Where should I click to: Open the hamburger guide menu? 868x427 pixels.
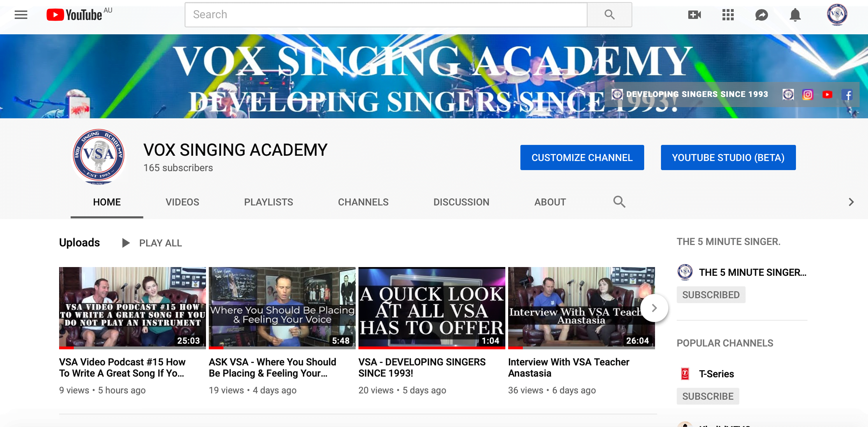(x=21, y=15)
